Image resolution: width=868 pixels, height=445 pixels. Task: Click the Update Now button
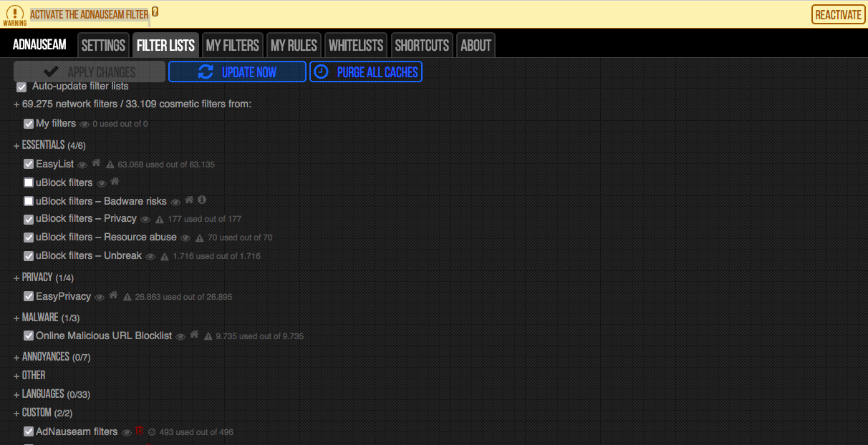pos(237,72)
